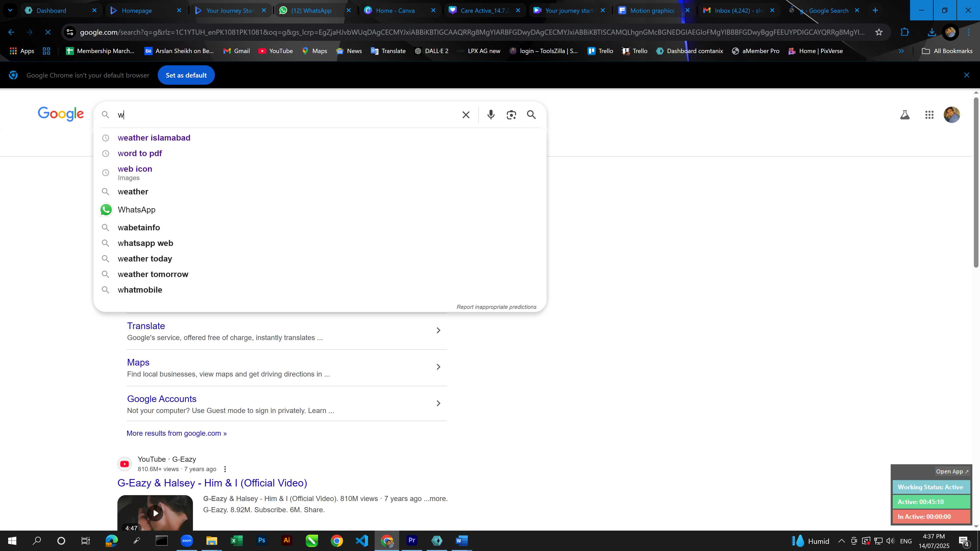The height and width of the screenshot is (551, 980).
Task: View site information icon in address bar
Action: (70, 32)
